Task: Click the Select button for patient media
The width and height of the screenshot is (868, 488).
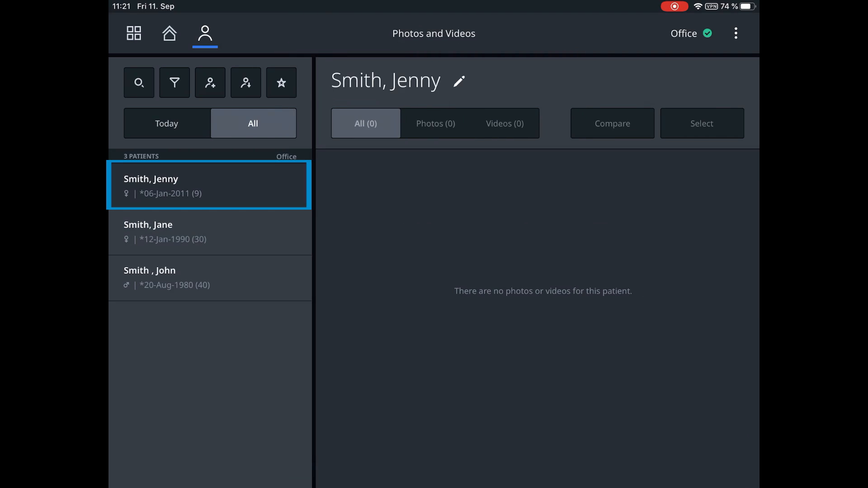Action: pyautogui.click(x=702, y=123)
